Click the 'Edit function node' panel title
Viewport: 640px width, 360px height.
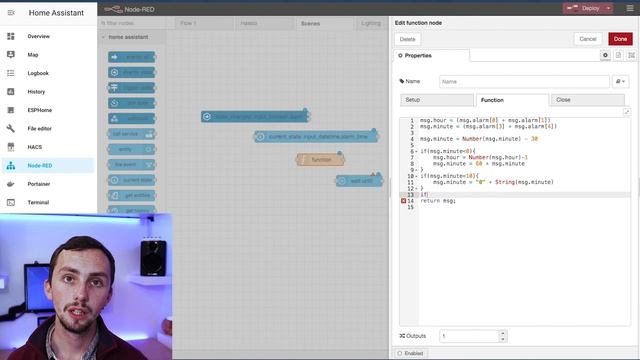pyautogui.click(x=418, y=23)
